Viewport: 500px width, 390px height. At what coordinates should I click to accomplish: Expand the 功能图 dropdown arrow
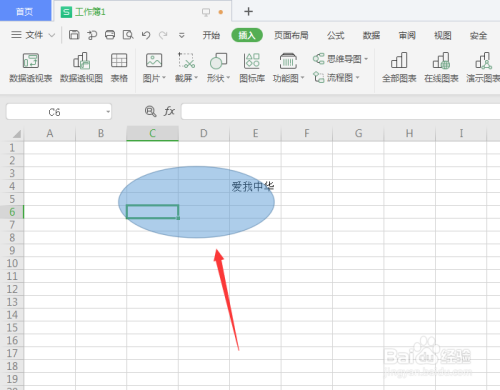[x=303, y=78]
